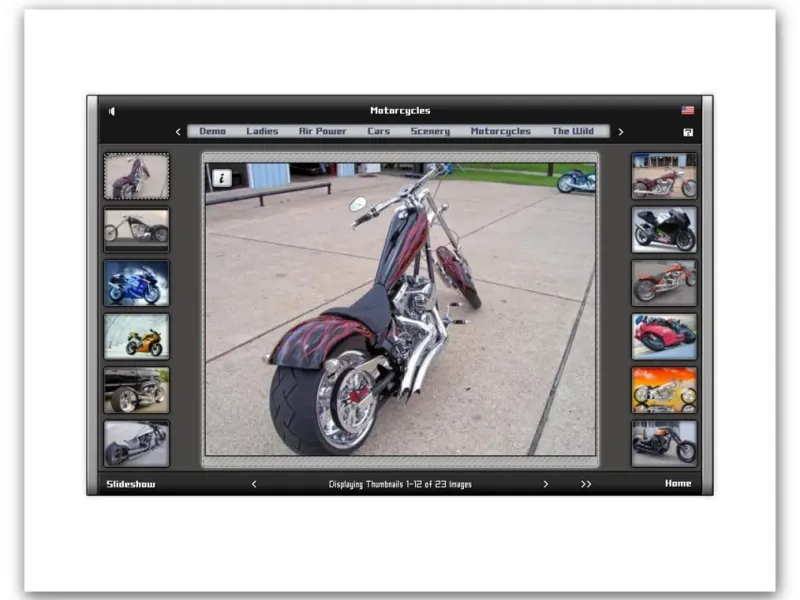
Task: Click the 'Displaying Thumbnails 1-12 of 23 Images' text
Action: click(x=400, y=484)
